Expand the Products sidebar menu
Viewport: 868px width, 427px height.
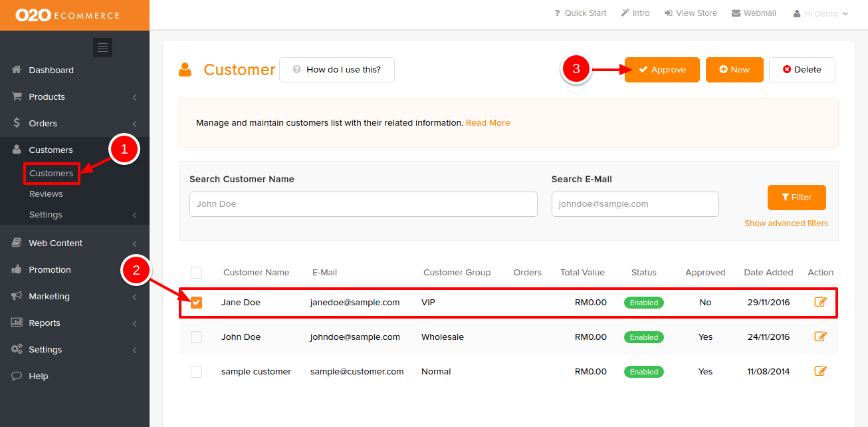coord(47,96)
